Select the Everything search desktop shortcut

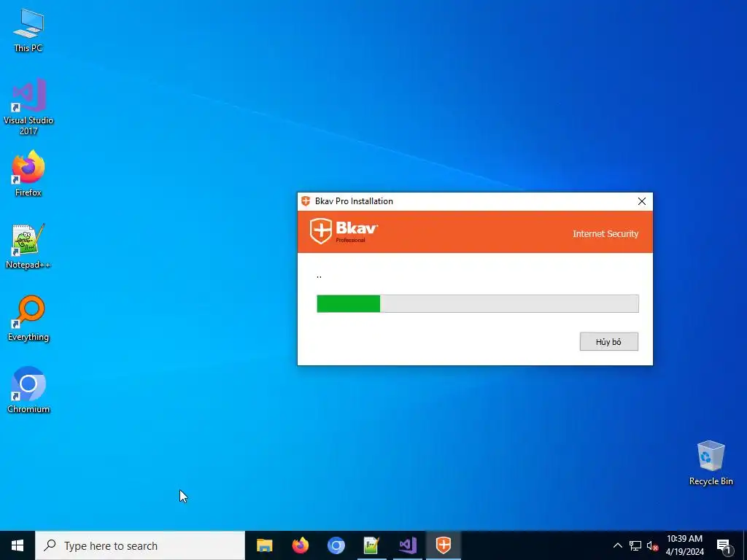(x=28, y=318)
